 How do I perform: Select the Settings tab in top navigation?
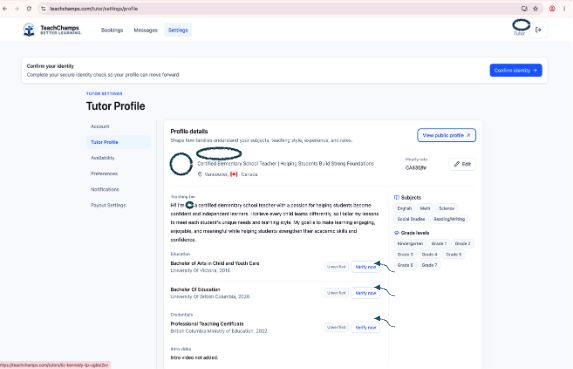point(178,30)
